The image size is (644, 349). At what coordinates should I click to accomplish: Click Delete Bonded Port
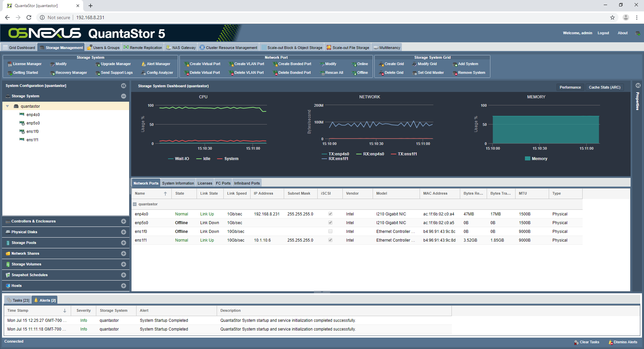(292, 72)
